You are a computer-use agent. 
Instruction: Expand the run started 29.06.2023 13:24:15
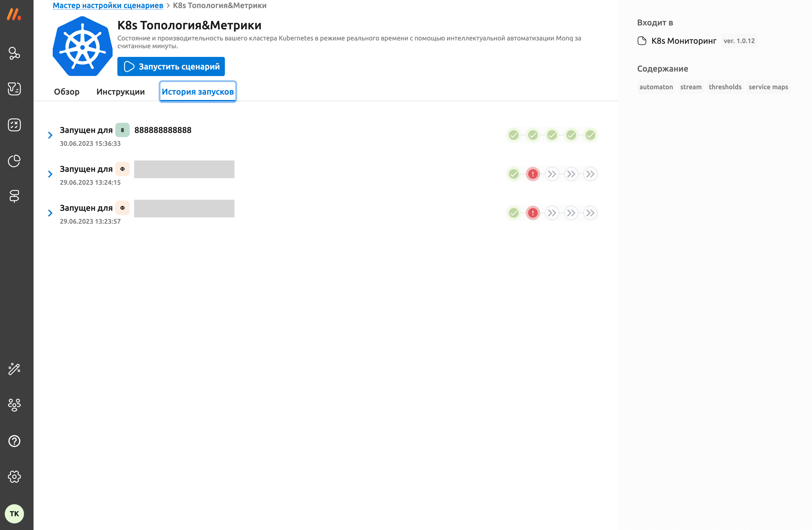pyautogui.click(x=50, y=174)
